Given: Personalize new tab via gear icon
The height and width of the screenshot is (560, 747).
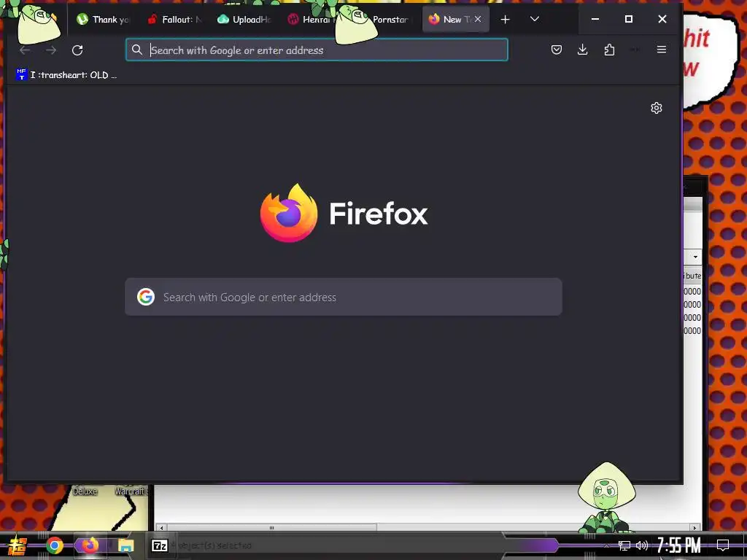Looking at the screenshot, I should (x=656, y=108).
